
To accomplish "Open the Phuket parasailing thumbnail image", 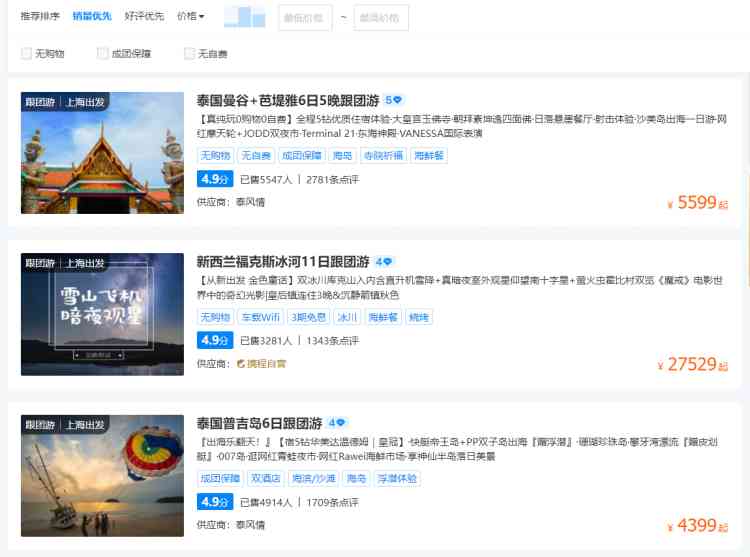I will 103,476.
